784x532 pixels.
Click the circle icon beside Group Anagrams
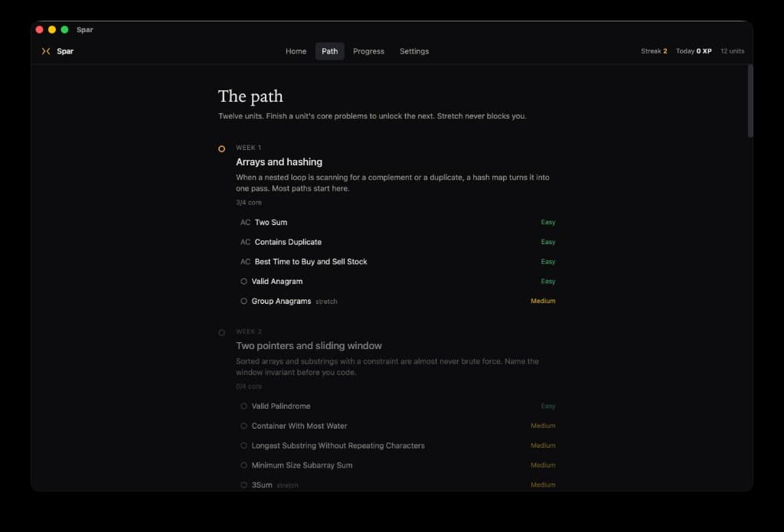243,301
